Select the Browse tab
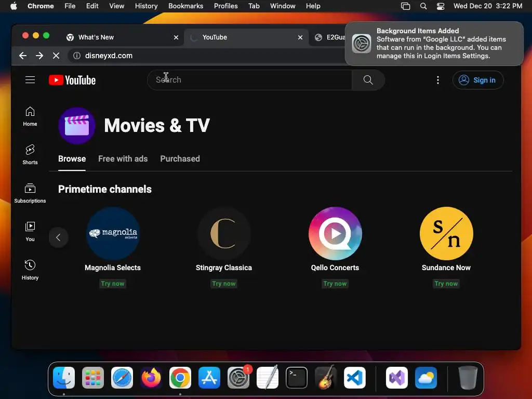 click(72, 159)
